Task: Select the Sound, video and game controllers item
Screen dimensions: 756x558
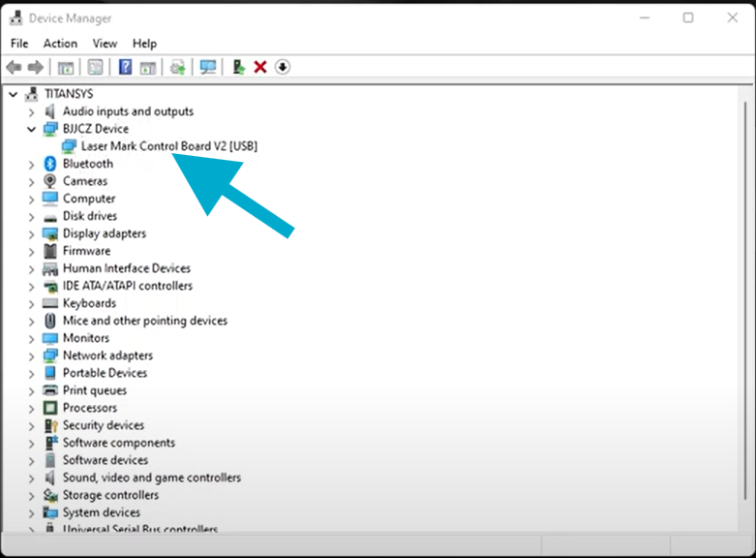Action: pos(152,478)
